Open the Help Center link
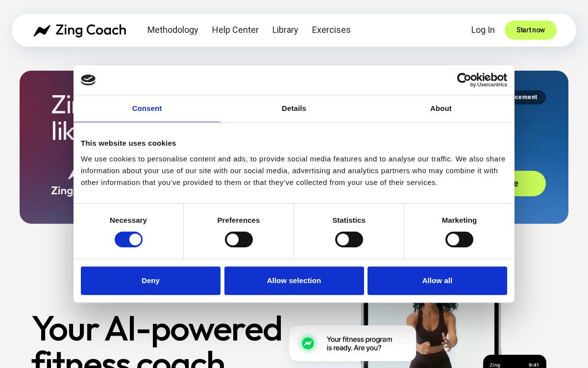The width and height of the screenshot is (588, 368). (x=235, y=30)
